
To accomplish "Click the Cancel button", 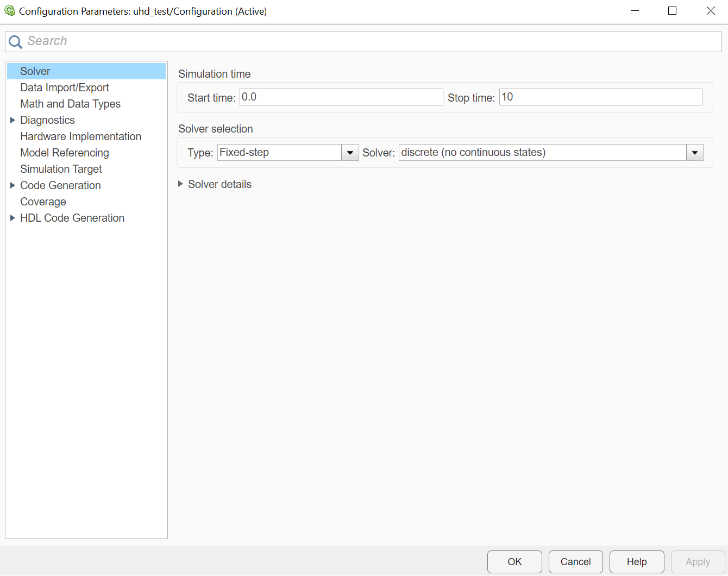I will tap(576, 562).
